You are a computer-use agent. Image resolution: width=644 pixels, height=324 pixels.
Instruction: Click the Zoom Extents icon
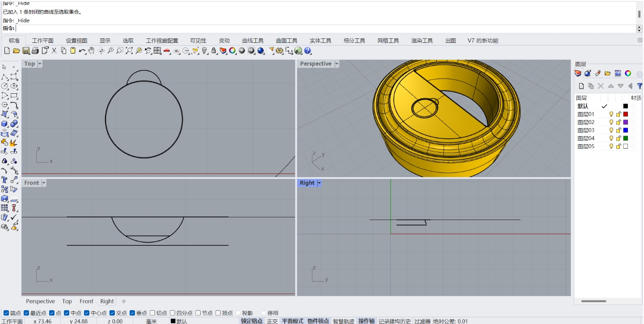click(x=129, y=51)
